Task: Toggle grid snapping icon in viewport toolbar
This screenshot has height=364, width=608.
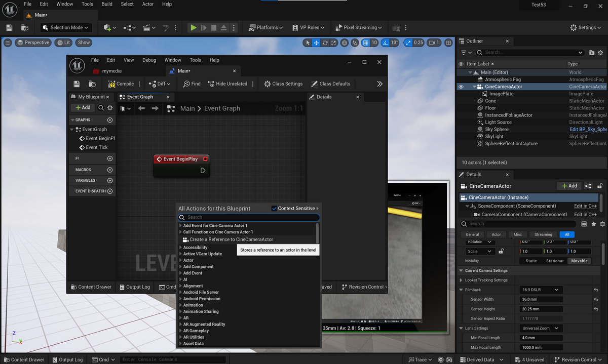Action: (366, 43)
